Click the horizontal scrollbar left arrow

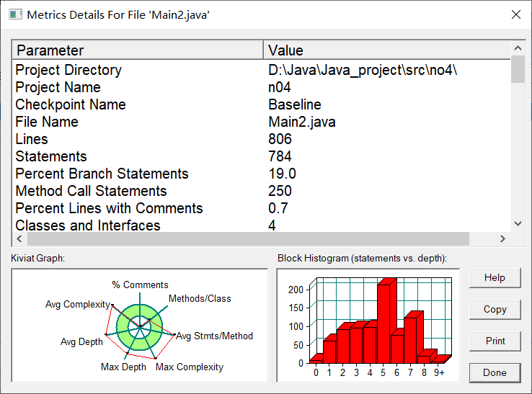pos(19,238)
